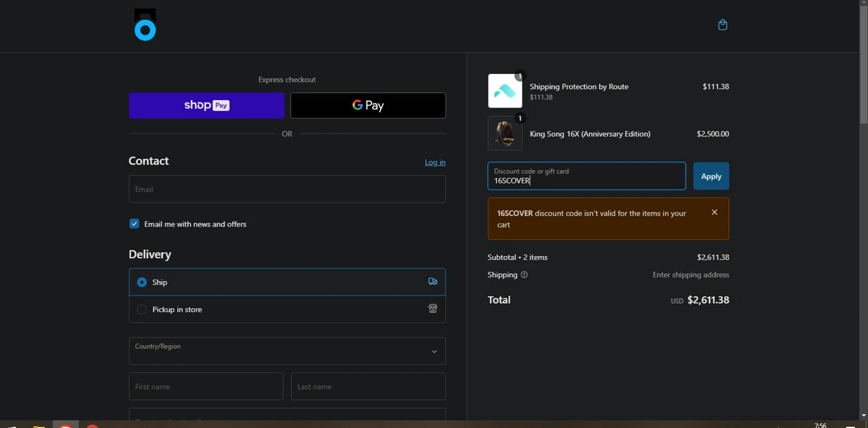Select the Ship delivery option
This screenshot has width=868, height=428.
pyautogui.click(x=287, y=282)
